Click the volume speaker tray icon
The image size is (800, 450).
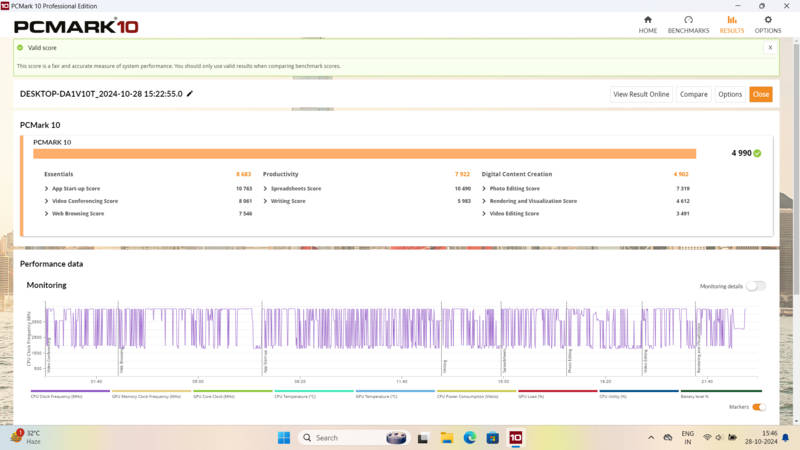719,437
